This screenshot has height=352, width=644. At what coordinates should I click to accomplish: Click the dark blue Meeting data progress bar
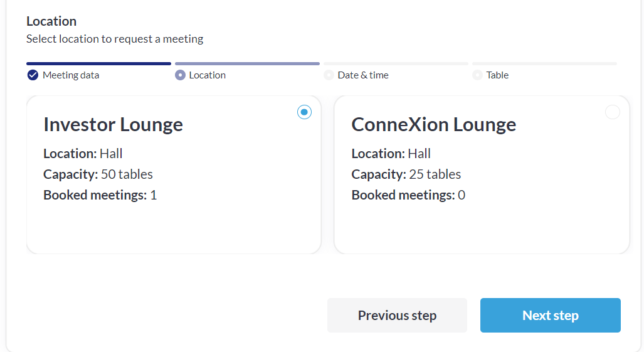tap(98, 63)
